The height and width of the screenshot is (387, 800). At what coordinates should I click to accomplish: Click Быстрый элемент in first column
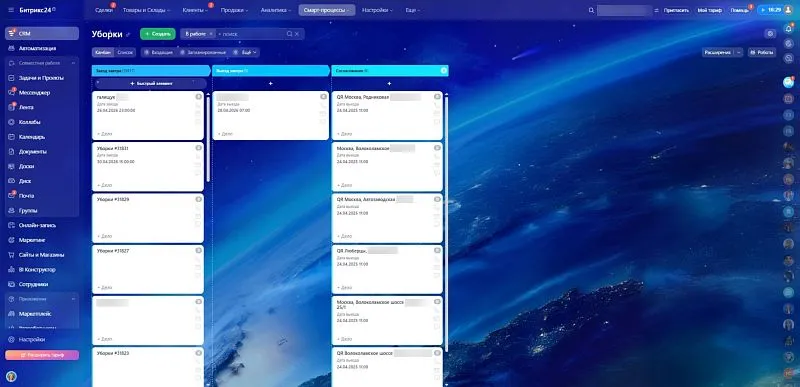point(152,83)
